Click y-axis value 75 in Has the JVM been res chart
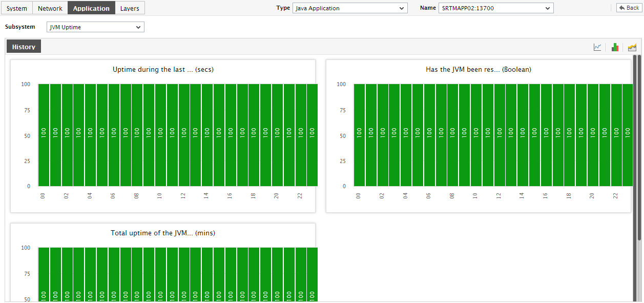Image resolution: width=644 pixels, height=303 pixels. pyautogui.click(x=342, y=110)
